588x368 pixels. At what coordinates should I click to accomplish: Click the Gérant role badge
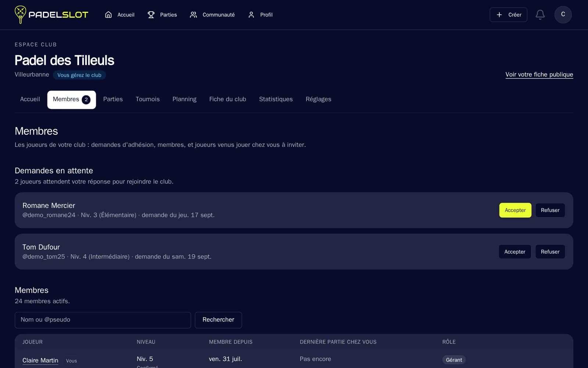pyautogui.click(x=454, y=360)
